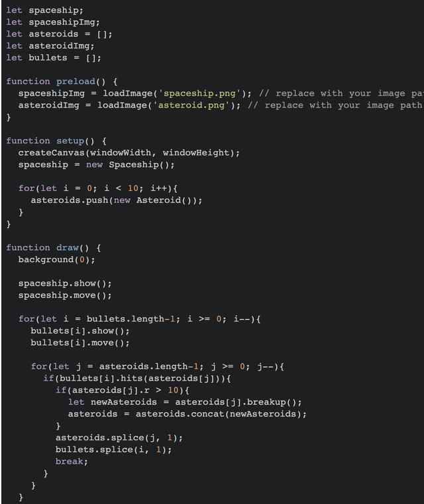Image resolution: width=424 pixels, height=504 pixels.
Task: Click the 'break' keyword
Action: (71, 462)
